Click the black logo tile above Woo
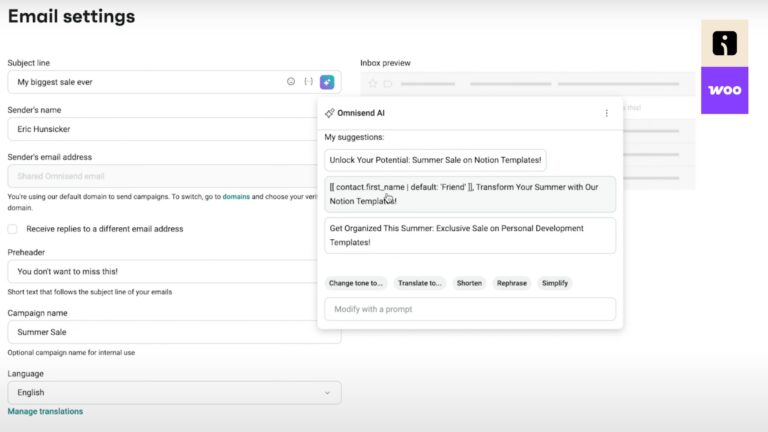The image size is (768, 432). (x=724, y=43)
